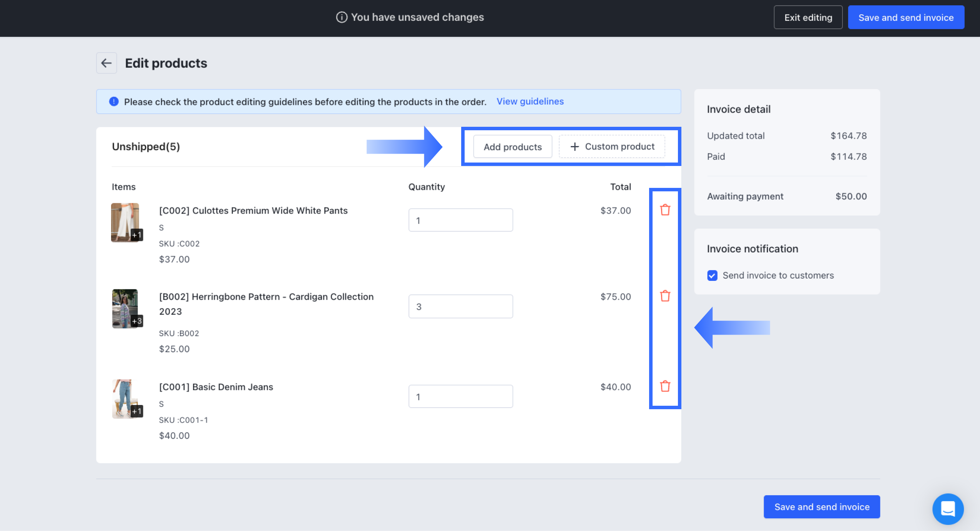Edit quantity field for Culottes pants

pos(460,220)
